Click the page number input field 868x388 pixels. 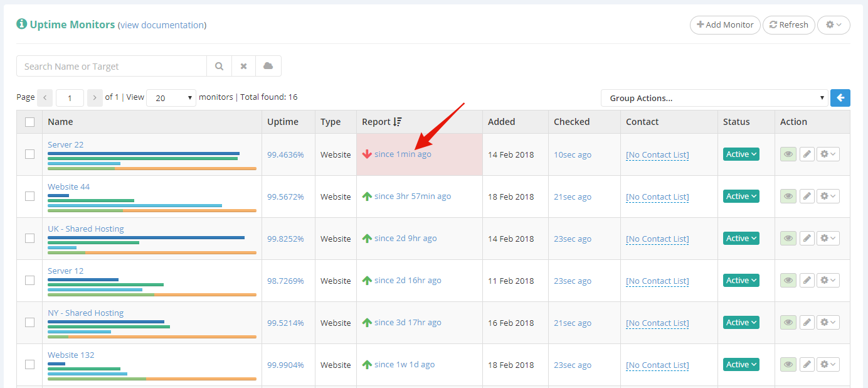pyautogui.click(x=70, y=98)
